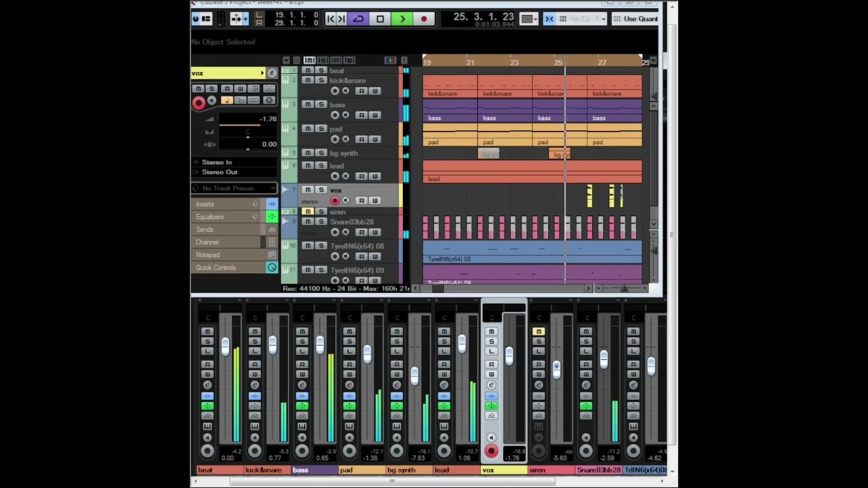Deactivate all mutes with global M button
The height and width of the screenshot is (488, 868).
tap(309, 60)
